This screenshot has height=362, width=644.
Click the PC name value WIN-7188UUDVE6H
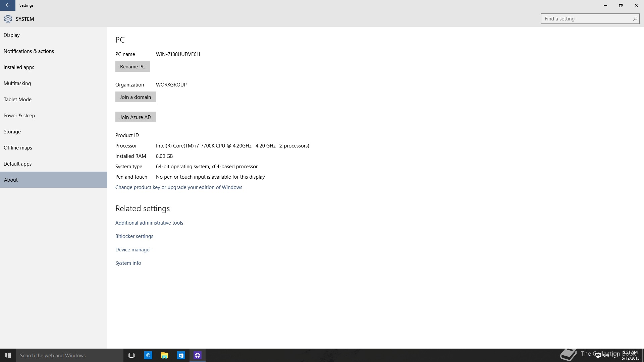pyautogui.click(x=178, y=54)
